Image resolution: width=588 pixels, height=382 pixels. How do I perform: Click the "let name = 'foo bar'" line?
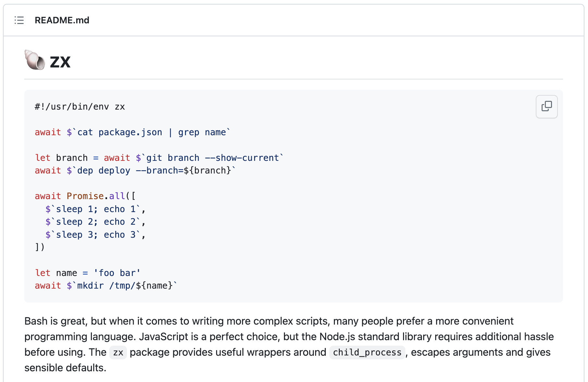pos(88,273)
